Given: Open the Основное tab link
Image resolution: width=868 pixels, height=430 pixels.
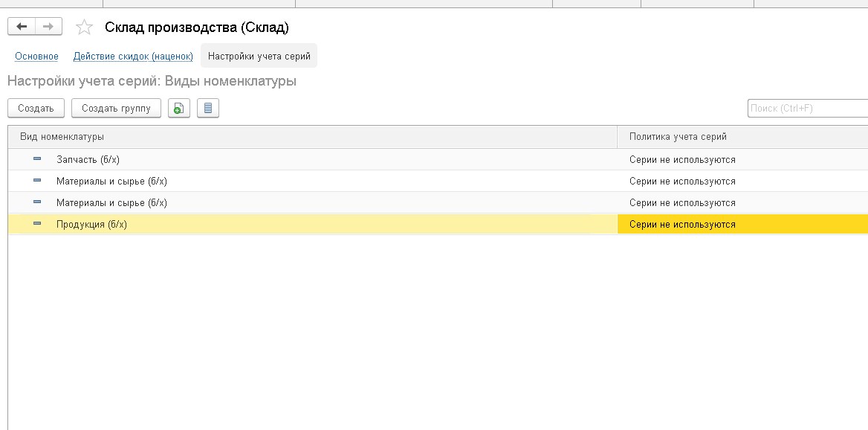Looking at the screenshot, I should [x=36, y=56].
